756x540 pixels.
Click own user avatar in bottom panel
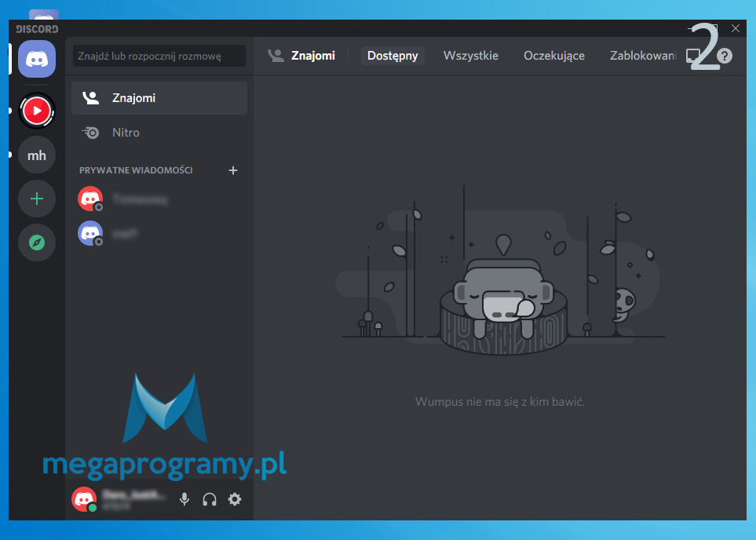click(84, 499)
